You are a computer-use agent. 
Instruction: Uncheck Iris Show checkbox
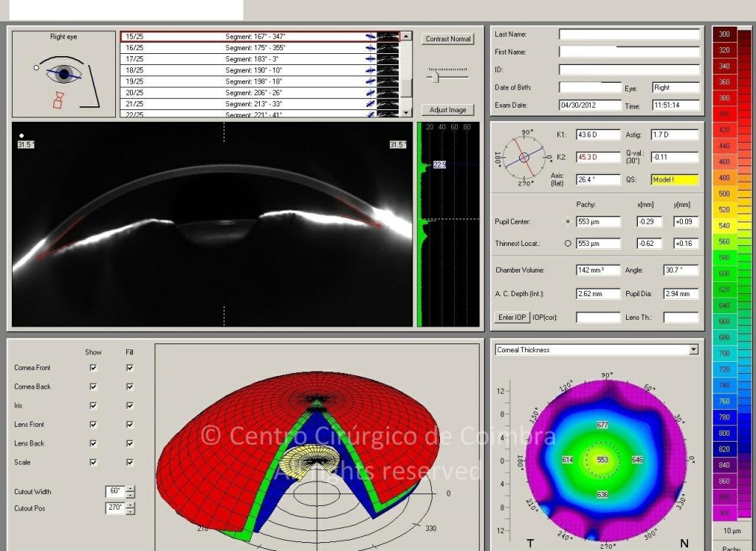pyautogui.click(x=93, y=405)
